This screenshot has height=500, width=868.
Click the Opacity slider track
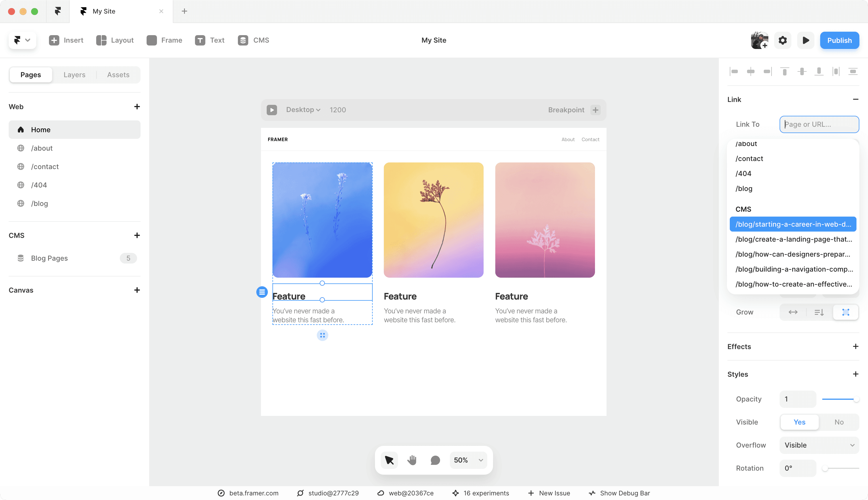click(838, 399)
